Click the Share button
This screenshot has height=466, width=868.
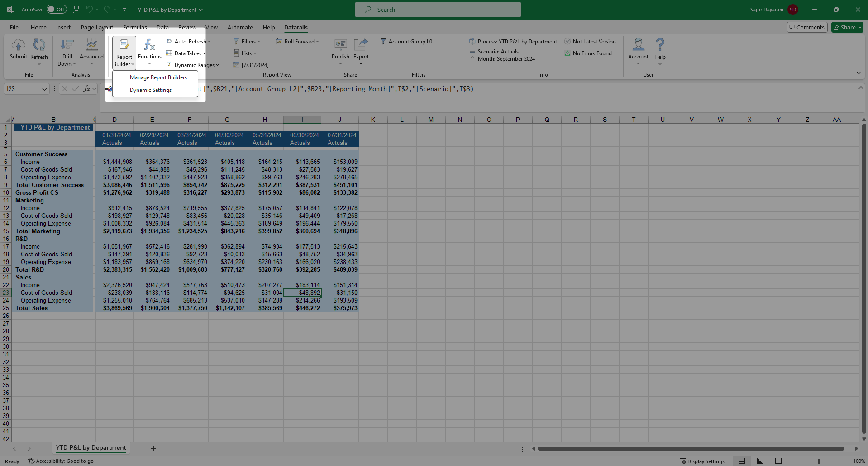pos(847,28)
